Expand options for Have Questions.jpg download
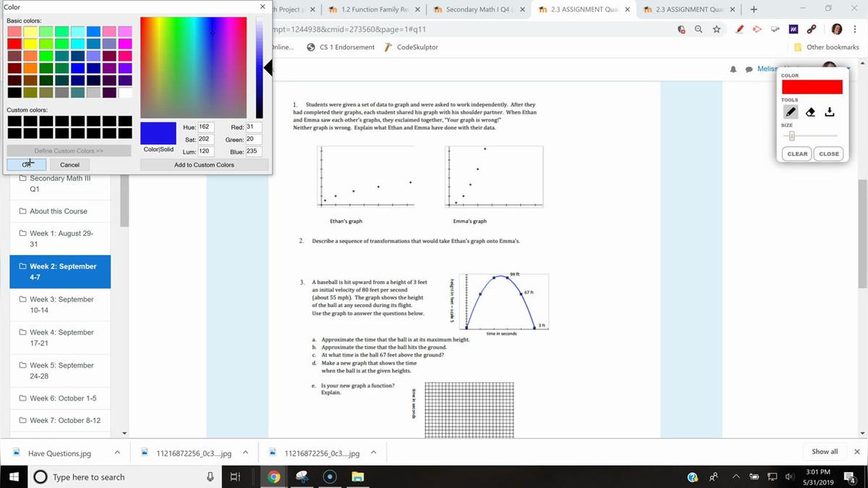 pos(116,453)
